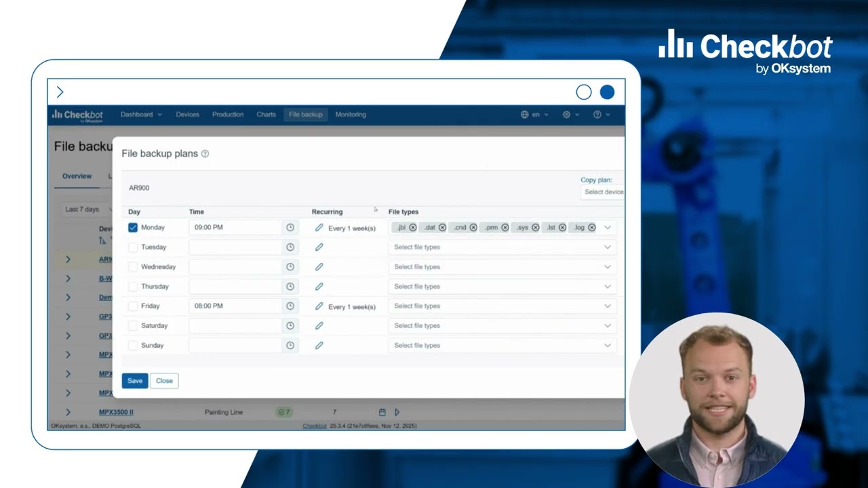Open Wednesday's Select file types dropdown
868x488 pixels.
pos(502,267)
